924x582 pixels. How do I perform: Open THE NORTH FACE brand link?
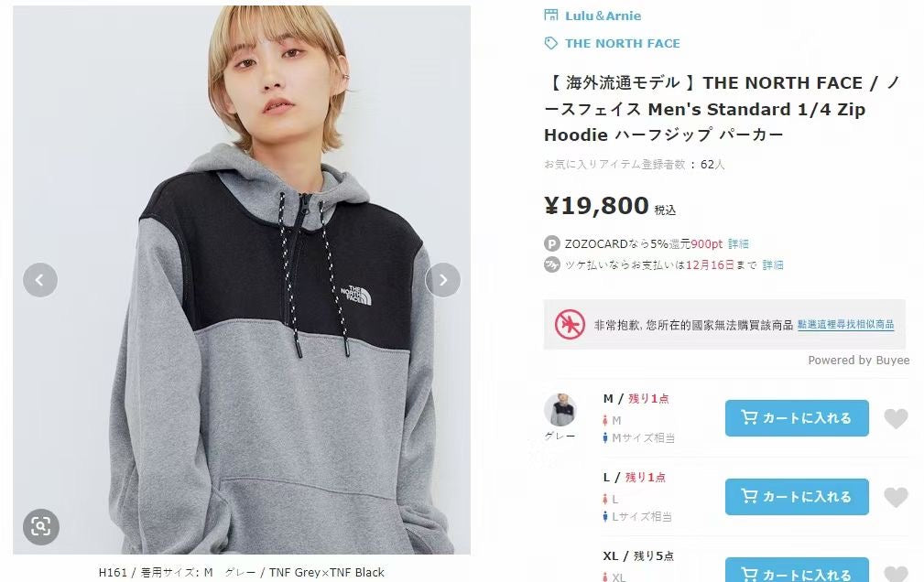[622, 43]
